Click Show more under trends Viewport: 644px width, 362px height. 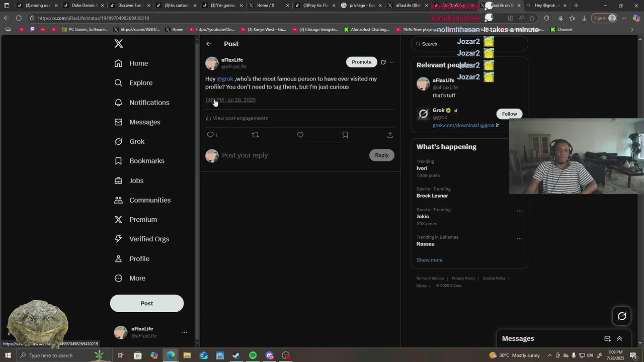430,260
